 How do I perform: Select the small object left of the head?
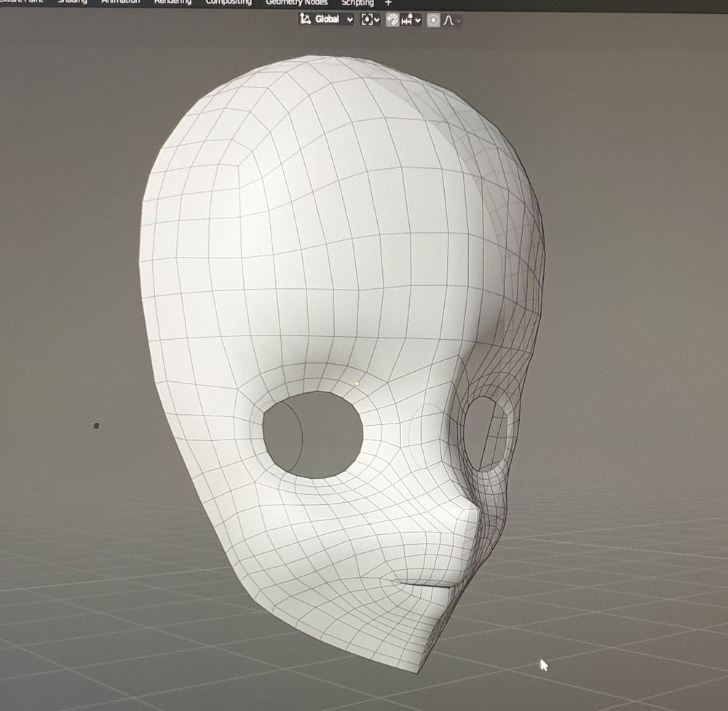[x=96, y=425]
